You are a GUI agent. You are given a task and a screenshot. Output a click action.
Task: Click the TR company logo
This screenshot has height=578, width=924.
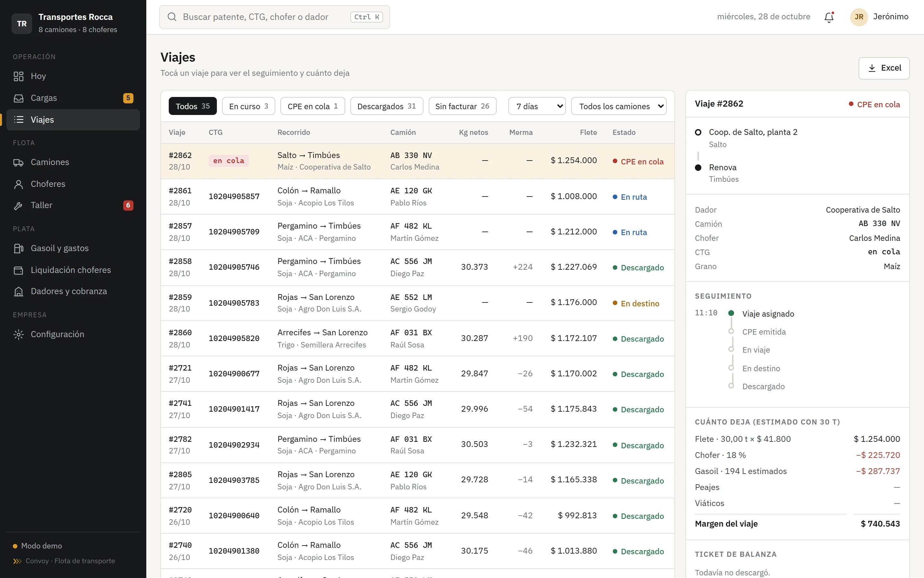[22, 23]
